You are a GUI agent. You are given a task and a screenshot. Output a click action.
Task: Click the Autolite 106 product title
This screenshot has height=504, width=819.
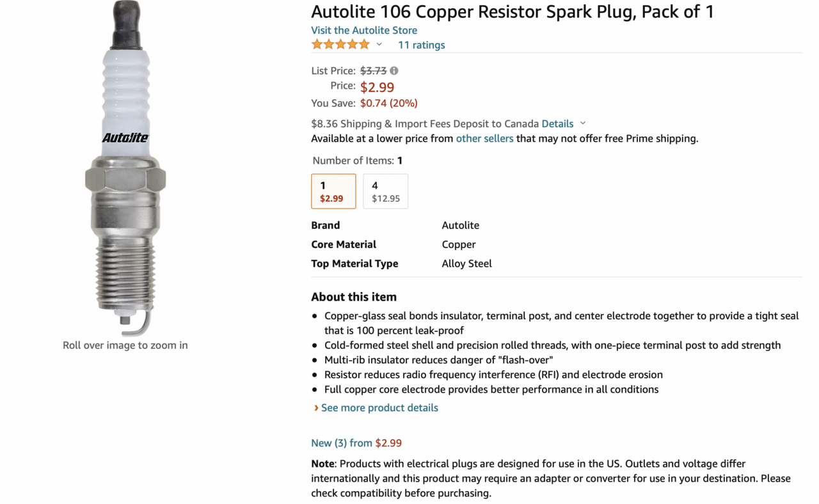coord(512,12)
